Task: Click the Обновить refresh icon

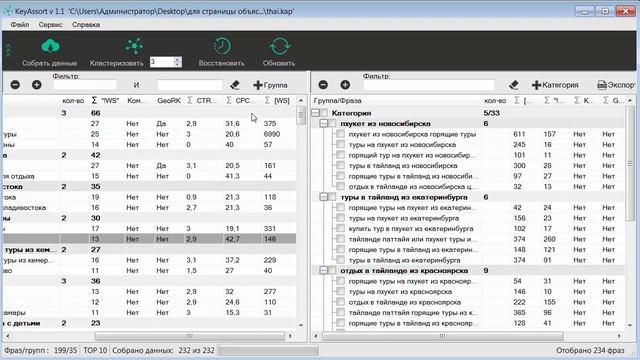Action: click(279, 46)
